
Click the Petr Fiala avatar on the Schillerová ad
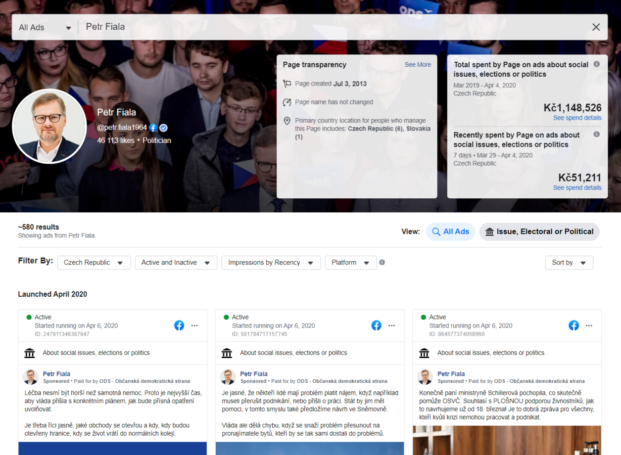[425, 377]
